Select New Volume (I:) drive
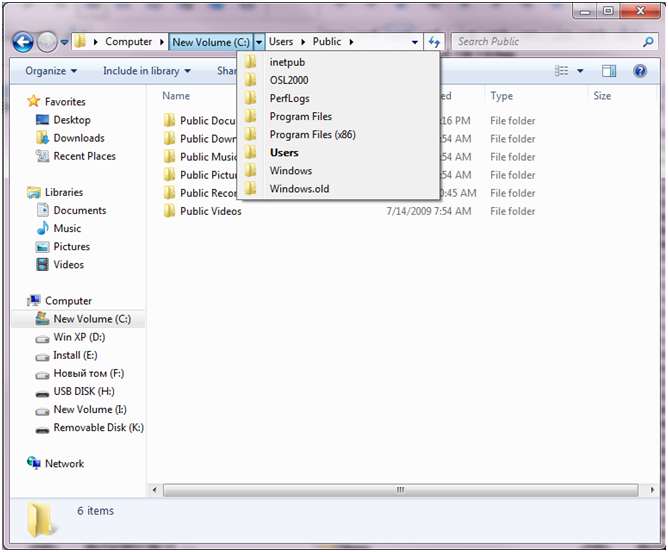This screenshot has height=552, width=668. click(90, 410)
